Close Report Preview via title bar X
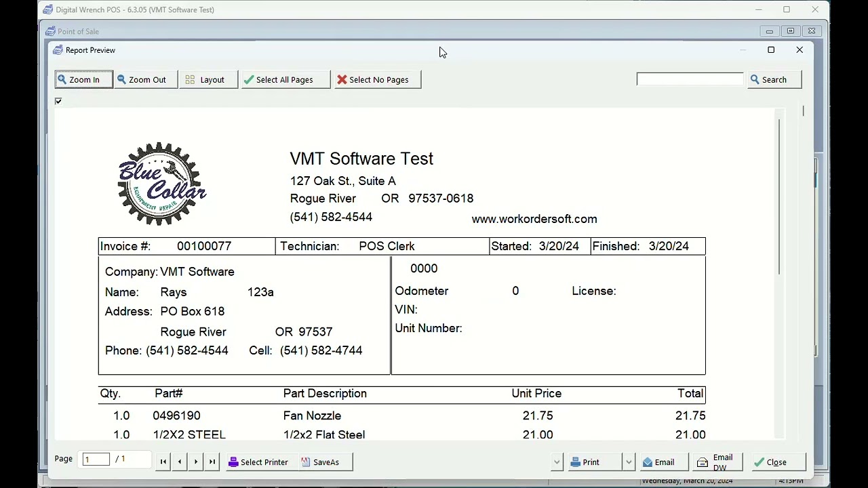868x488 pixels. (800, 49)
